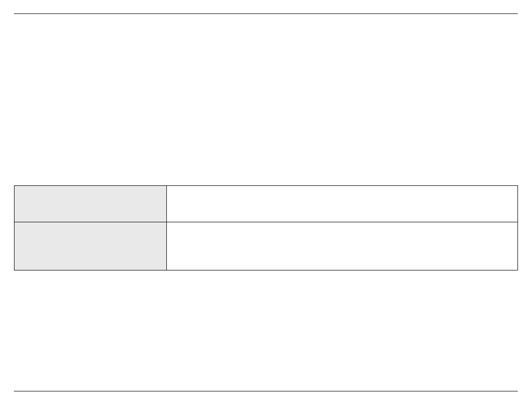Click the column divider in the upper row
Image resolution: width=532 pixels, height=406 pixels.
[166, 204]
